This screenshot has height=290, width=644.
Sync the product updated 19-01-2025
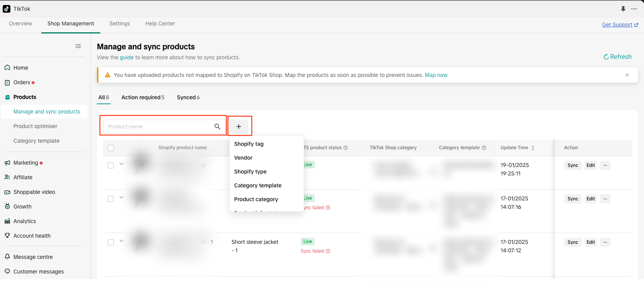[x=573, y=165]
